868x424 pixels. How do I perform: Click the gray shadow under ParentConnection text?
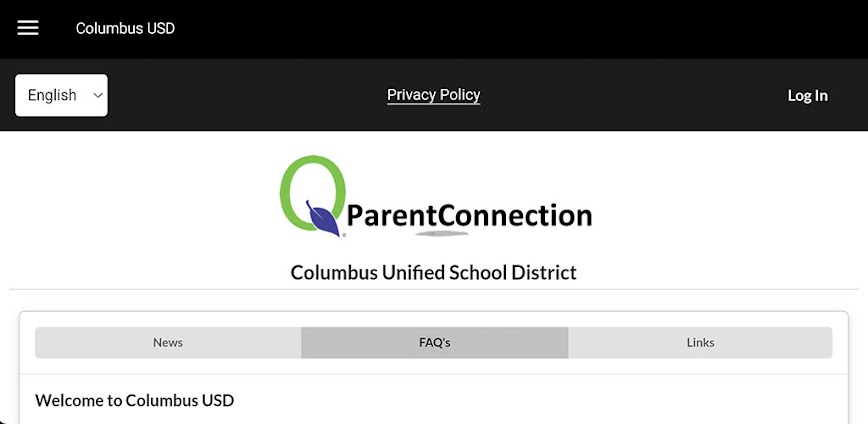440,233
